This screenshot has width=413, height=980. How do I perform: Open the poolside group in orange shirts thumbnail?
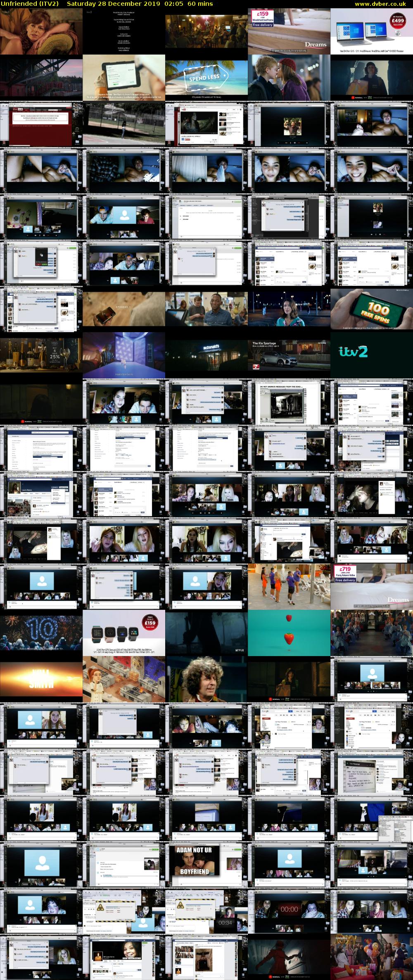289,587
